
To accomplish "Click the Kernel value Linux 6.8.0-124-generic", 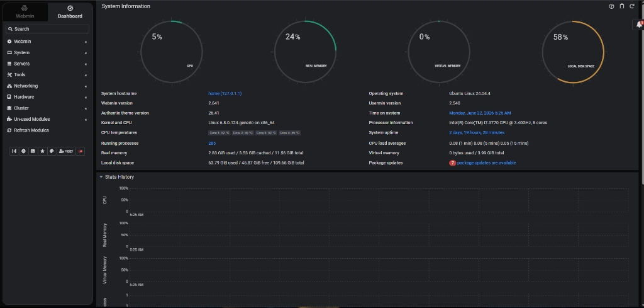I will click(x=241, y=123).
